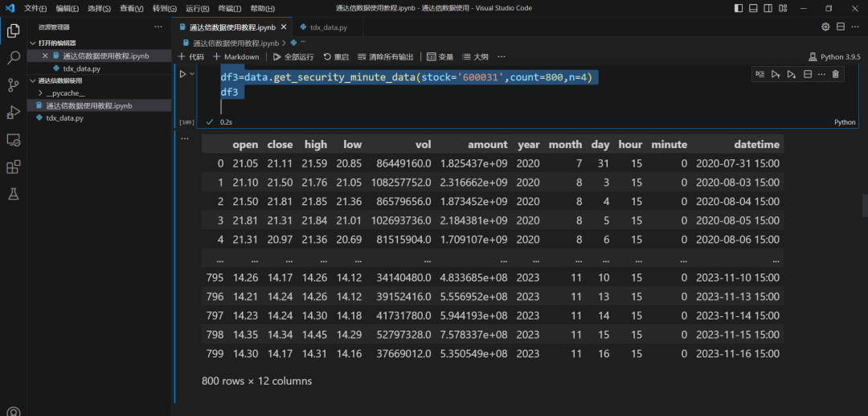Open notebook toolbar more actions ellipsis
The height and width of the screenshot is (416, 868).
tap(502, 56)
